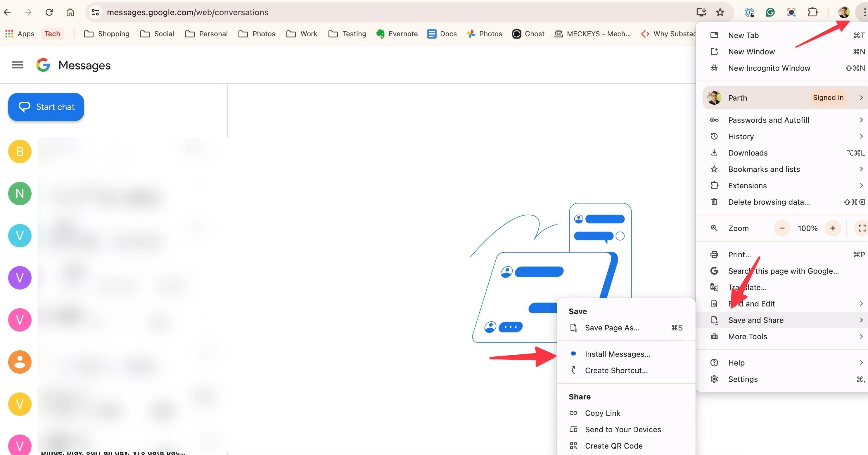
Task: Open a New Incognito Window
Action: pos(769,68)
